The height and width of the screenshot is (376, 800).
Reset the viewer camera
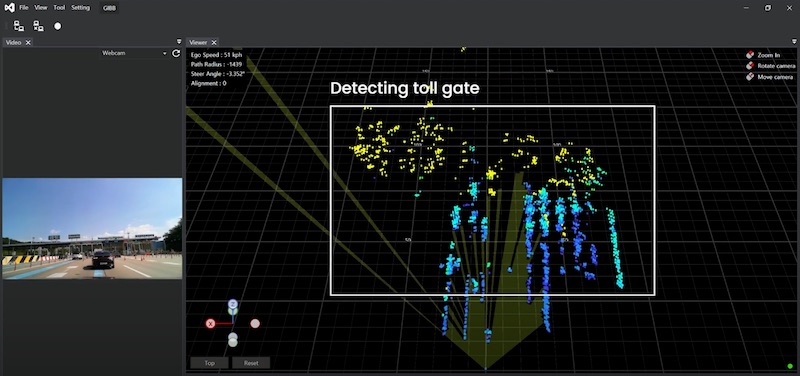(251, 363)
